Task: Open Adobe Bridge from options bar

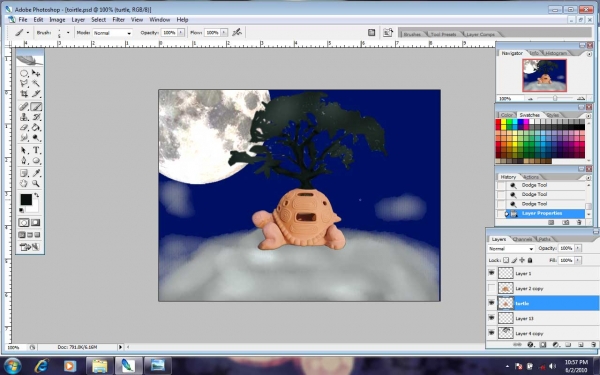Action: [x=388, y=33]
